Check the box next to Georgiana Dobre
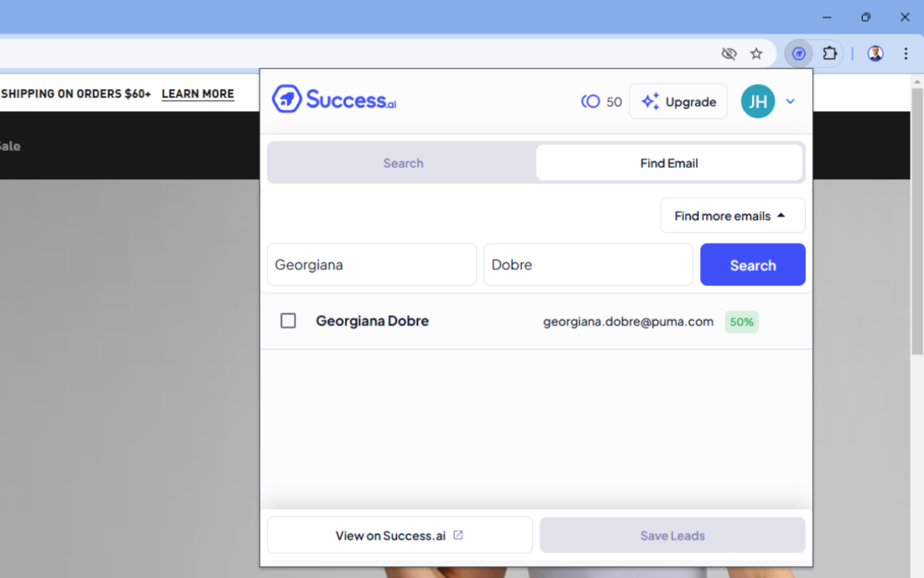The height and width of the screenshot is (578, 924). pyautogui.click(x=288, y=320)
